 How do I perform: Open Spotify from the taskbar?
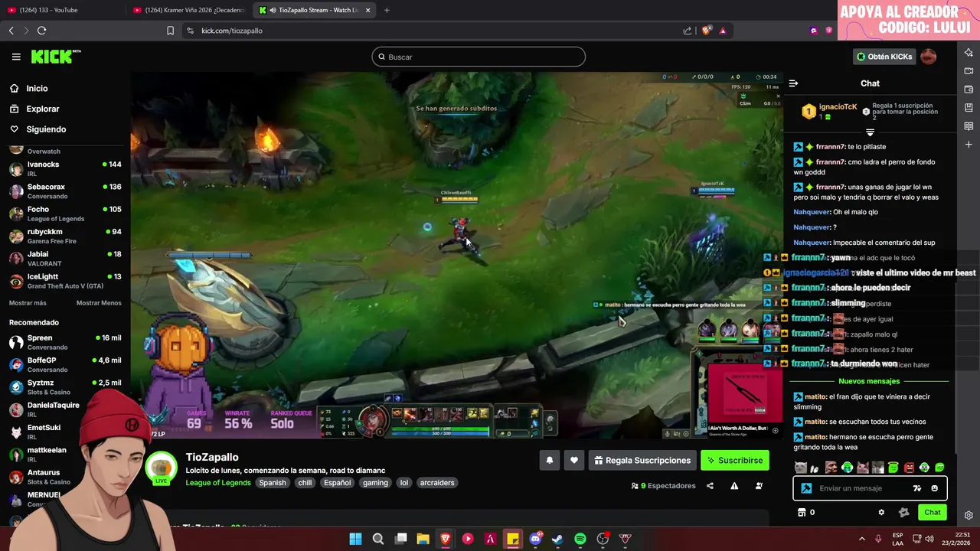[580, 539]
